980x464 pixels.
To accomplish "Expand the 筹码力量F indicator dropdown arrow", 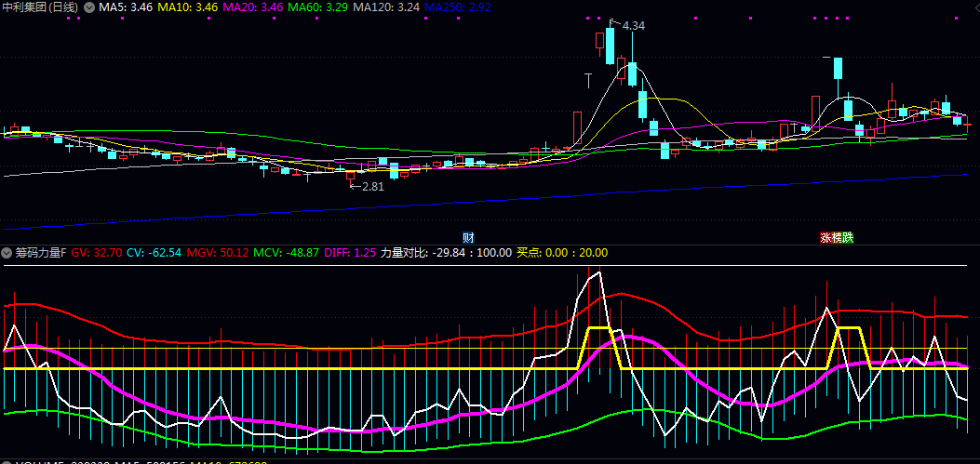I will [x=7, y=253].
